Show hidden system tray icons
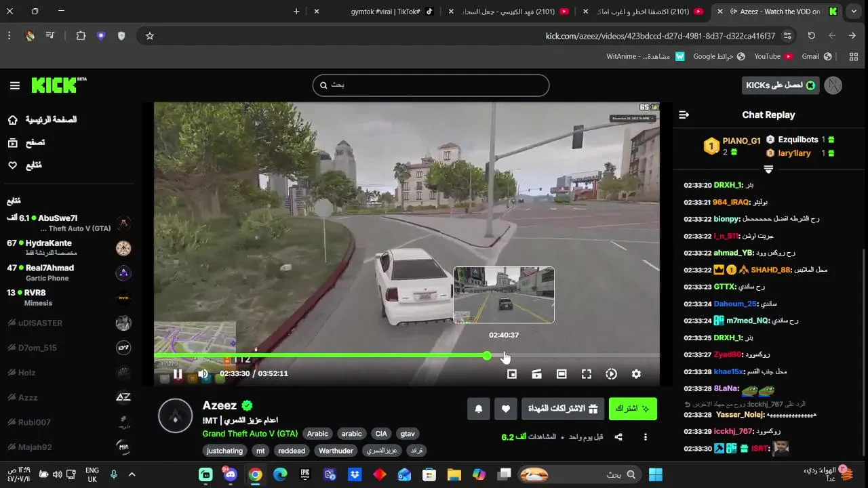The height and width of the screenshot is (488, 868). click(132, 474)
